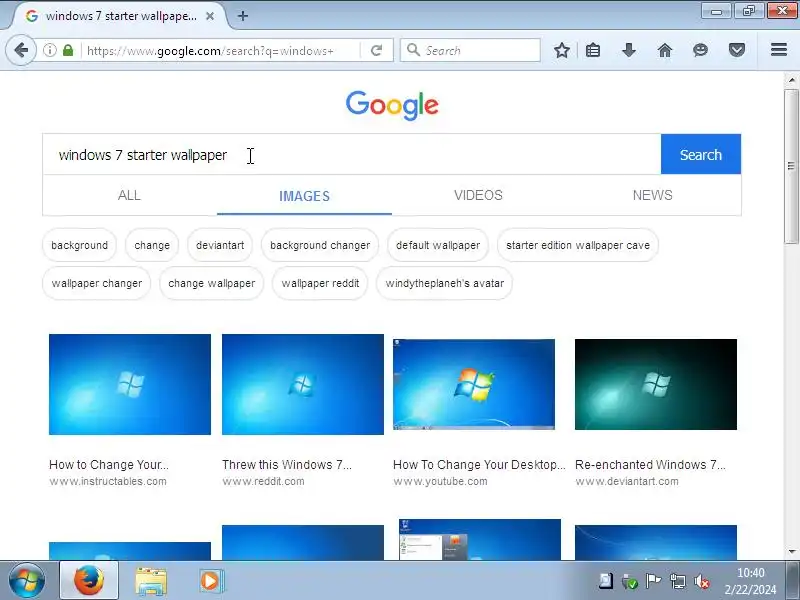
Task: Select the 'background' suggestion chip
Action: coord(80,245)
